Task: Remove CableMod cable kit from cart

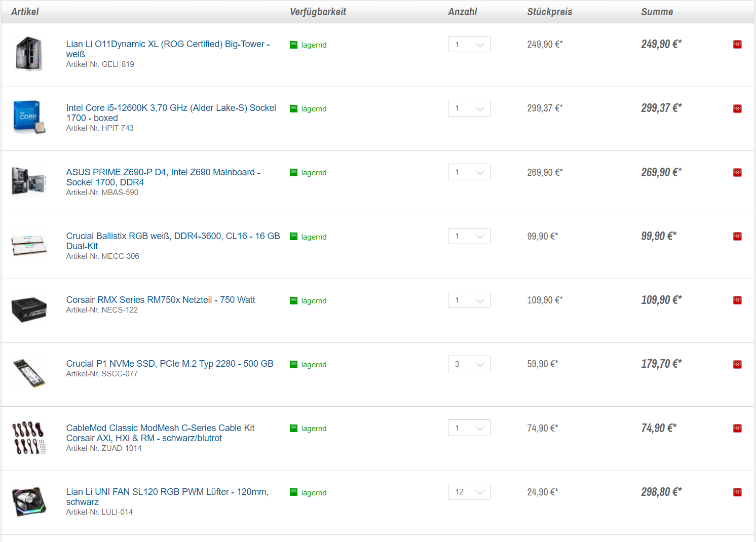Action: [737, 429]
